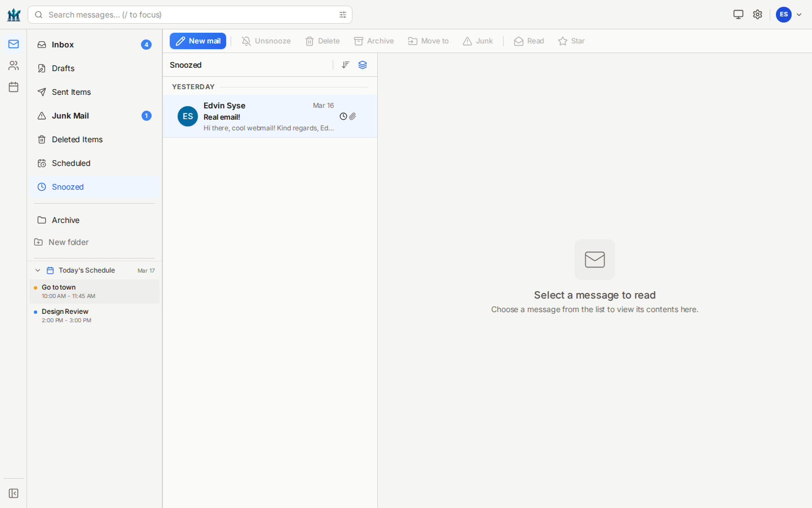Viewport: 812px width, 508px height.
Task: Click the Mail icon in left rail
Action: [x=14, y=44]
